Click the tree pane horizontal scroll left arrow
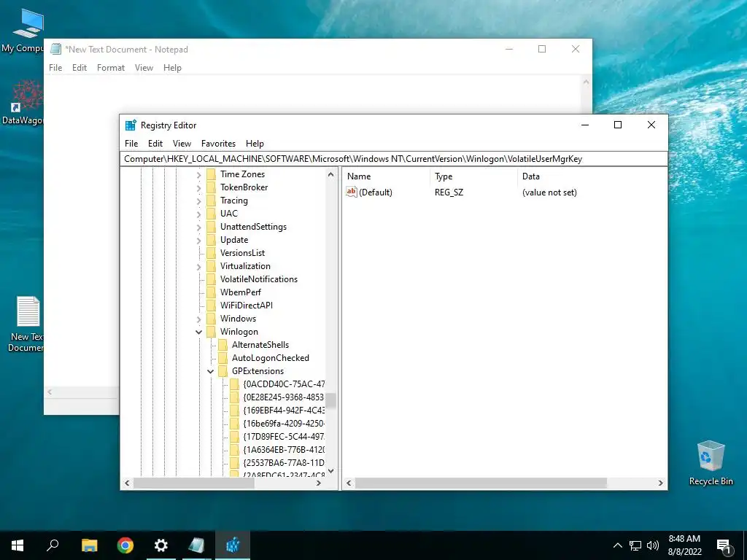Image resolution: width=747 pixels, height=560 pixels. (x=127, y=483)
